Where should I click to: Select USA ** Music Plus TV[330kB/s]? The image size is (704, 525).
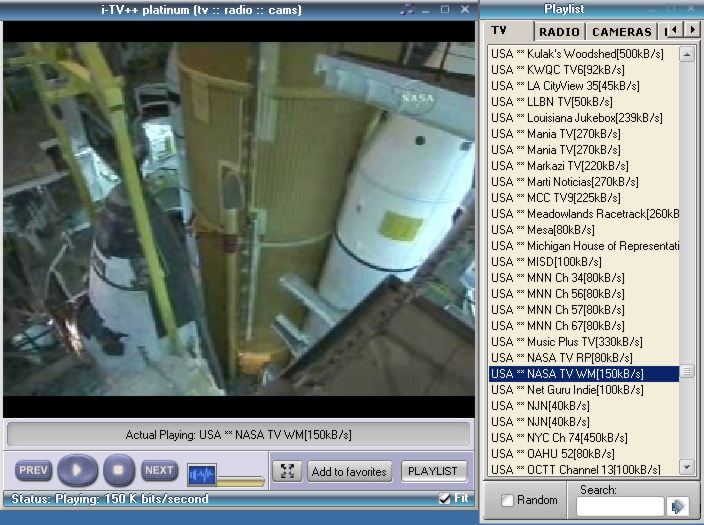coord(584,342)
